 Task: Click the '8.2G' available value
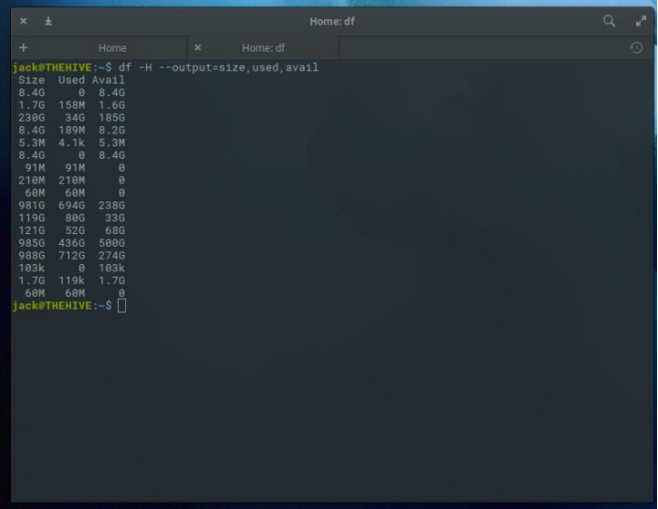click(112, 131)
